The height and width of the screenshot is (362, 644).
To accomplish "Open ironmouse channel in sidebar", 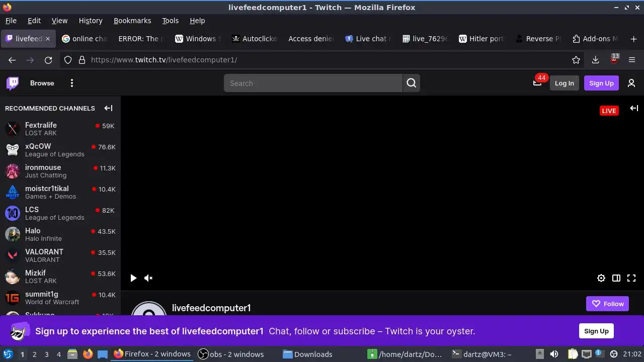I will click(x=60, y=171).
